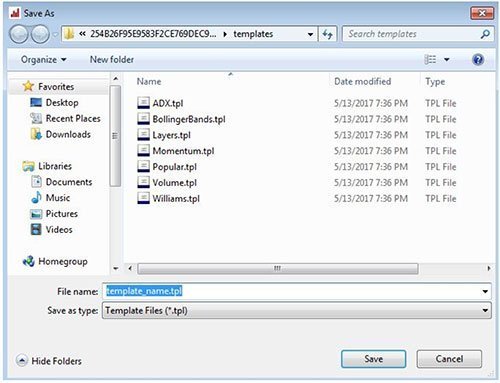This screenshot has height=383, width=500.
Task: Click the Videos library icon
Action: tap(36, 229)
